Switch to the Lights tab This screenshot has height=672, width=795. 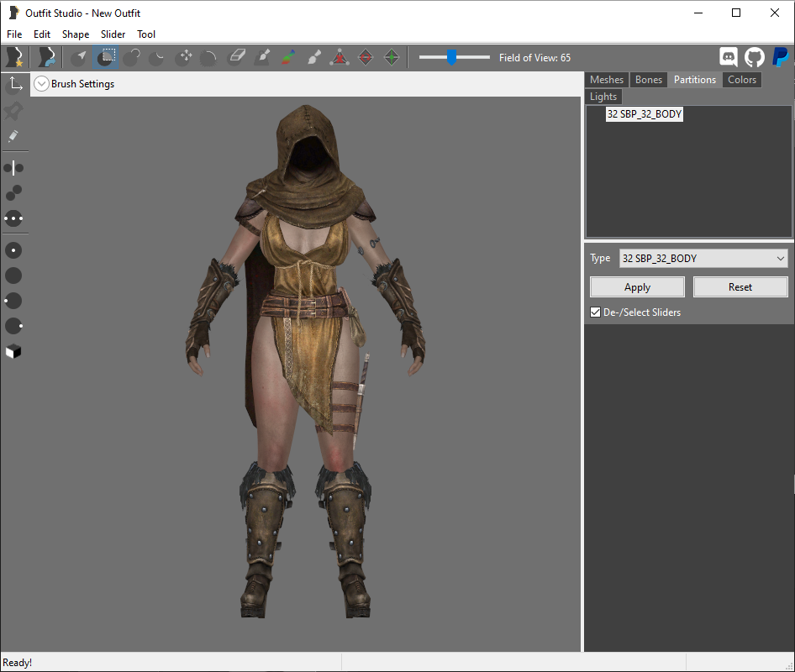pos(603,97)
